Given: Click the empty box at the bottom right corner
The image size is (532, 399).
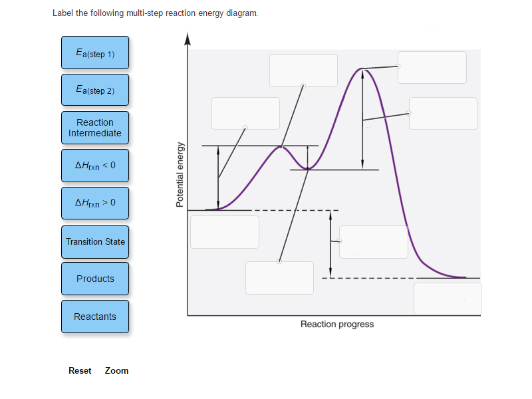Looking at the screenshot, I should click(x=448, y=299).
